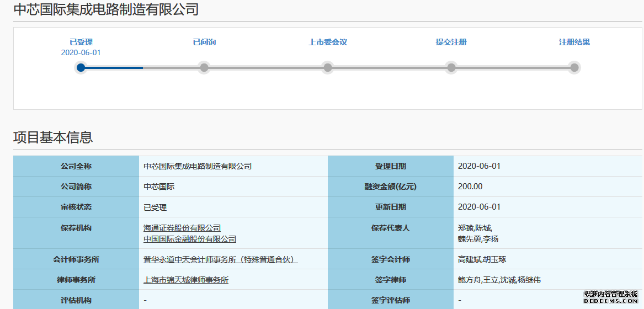This screenshot has width=644, height=309.
Task: Click the names 鲍方舟,王立,沈诚,杨继伟
Action: coord(499,280)
